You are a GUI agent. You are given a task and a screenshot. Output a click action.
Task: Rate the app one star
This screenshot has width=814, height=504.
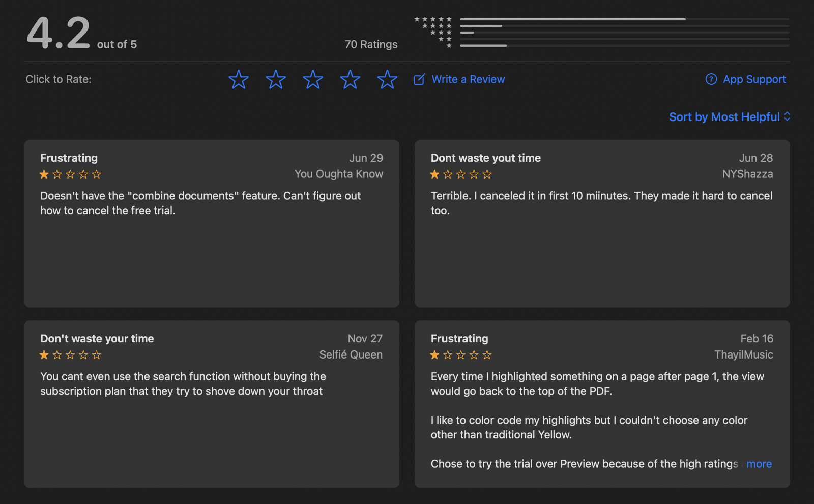pyautogui.click(x=239, y=79)
